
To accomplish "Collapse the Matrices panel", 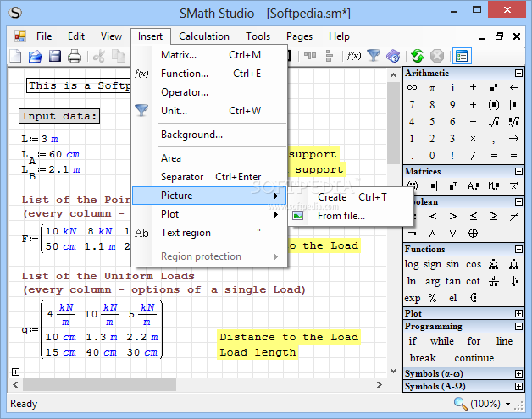I will click(x=518, y=171).
